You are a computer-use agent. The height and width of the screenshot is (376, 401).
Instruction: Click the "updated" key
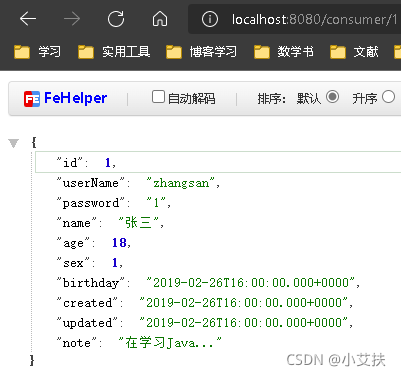[x=87, y=323]
